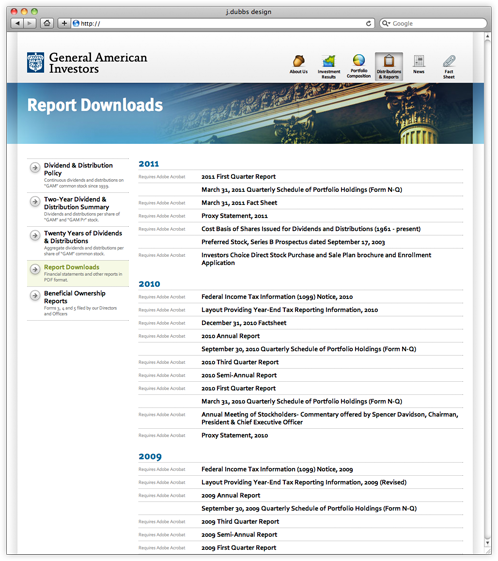Download 2011 First Quarter Report

tap(238, 176)
